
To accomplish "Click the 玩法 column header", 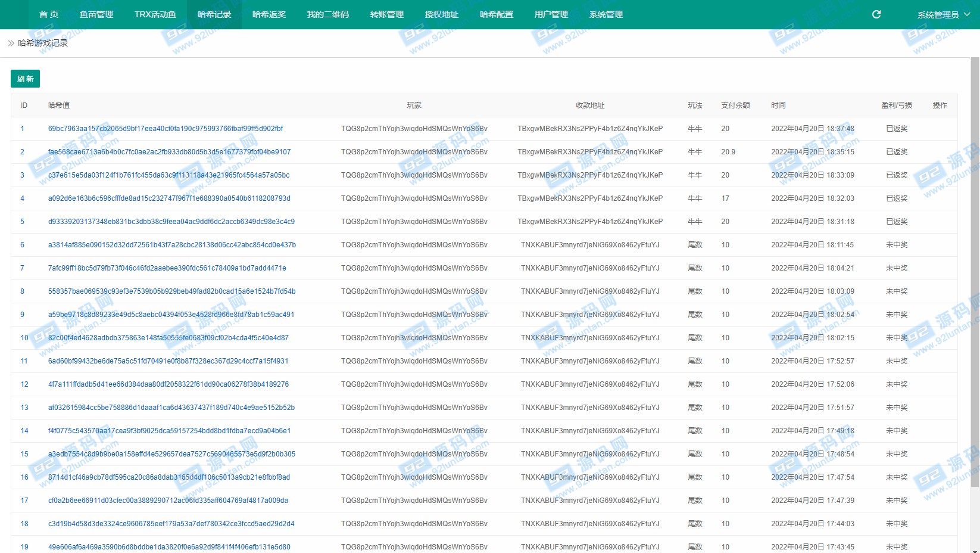I will point(695,105).
